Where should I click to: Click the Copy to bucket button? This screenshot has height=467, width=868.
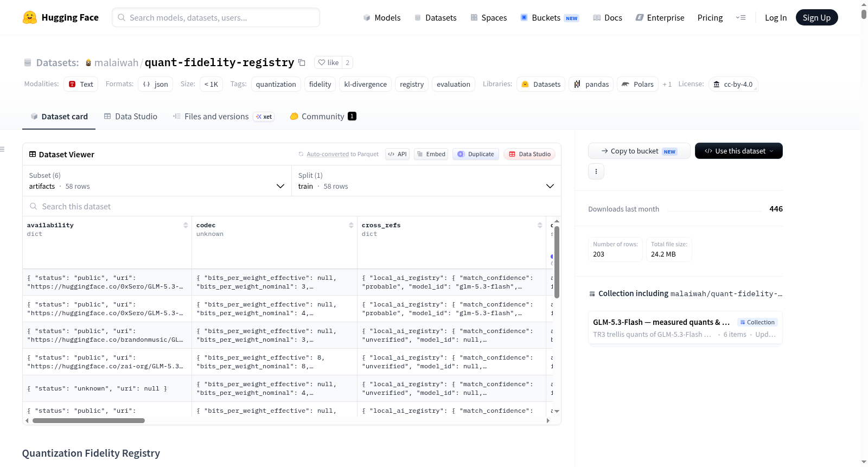(639, 151)
